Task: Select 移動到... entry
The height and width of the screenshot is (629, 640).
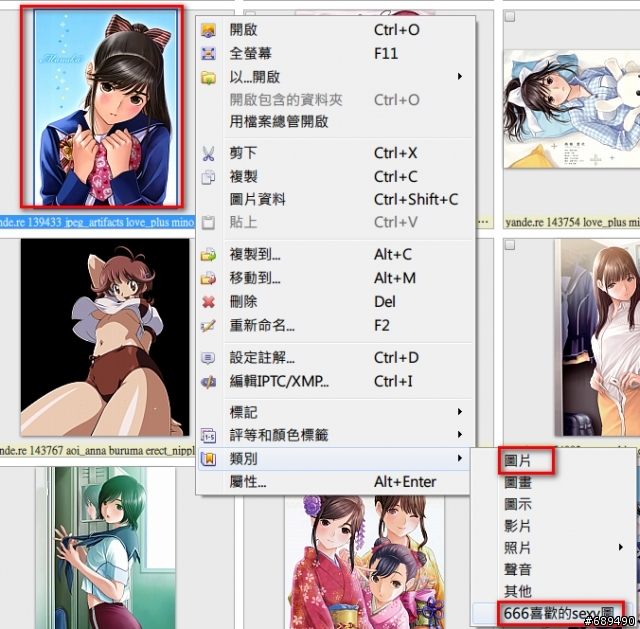Action: [x=336, y=278]
